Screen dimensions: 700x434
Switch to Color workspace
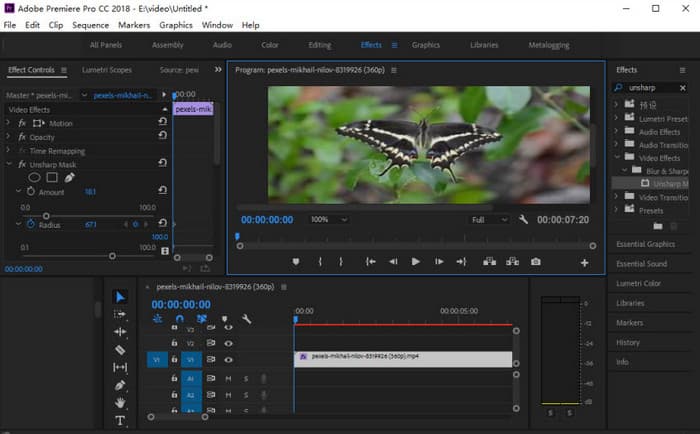(x=270, y=45)
